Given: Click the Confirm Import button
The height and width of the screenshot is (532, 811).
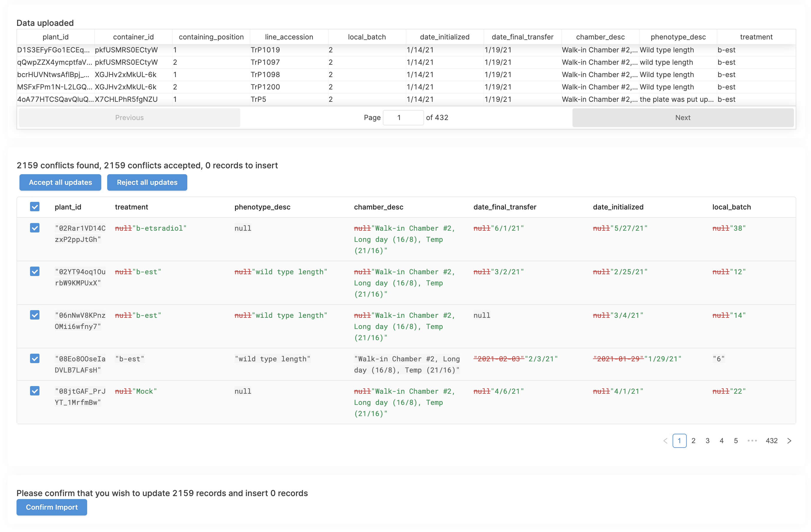Looking at the screenshot, I should click(x=52, y=507).
